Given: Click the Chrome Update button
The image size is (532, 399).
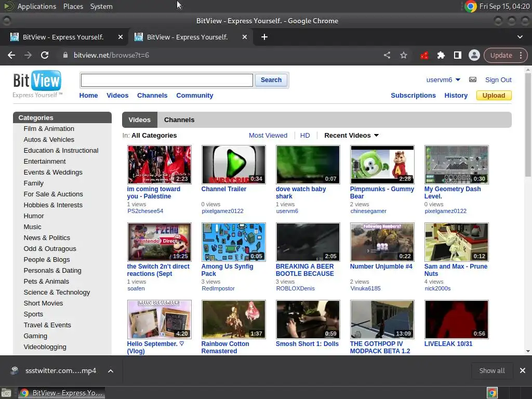Looking at the screenshot, I should coord(501,55).
